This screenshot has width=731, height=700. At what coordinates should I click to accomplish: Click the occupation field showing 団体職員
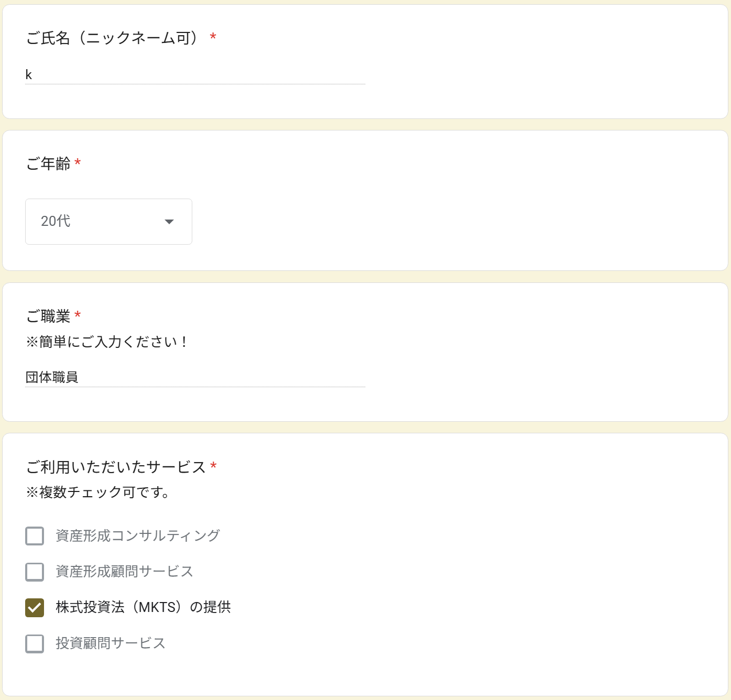coord(195,377)
